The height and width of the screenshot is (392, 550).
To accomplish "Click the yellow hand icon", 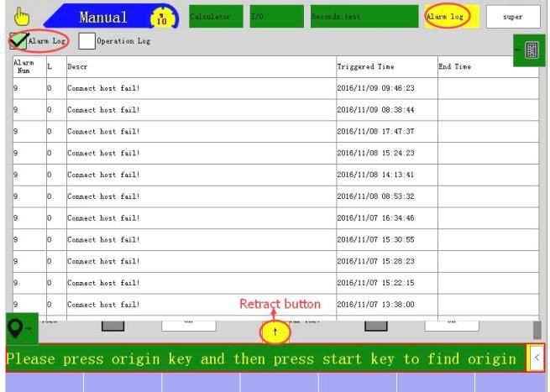I will (x=16, y=15).
